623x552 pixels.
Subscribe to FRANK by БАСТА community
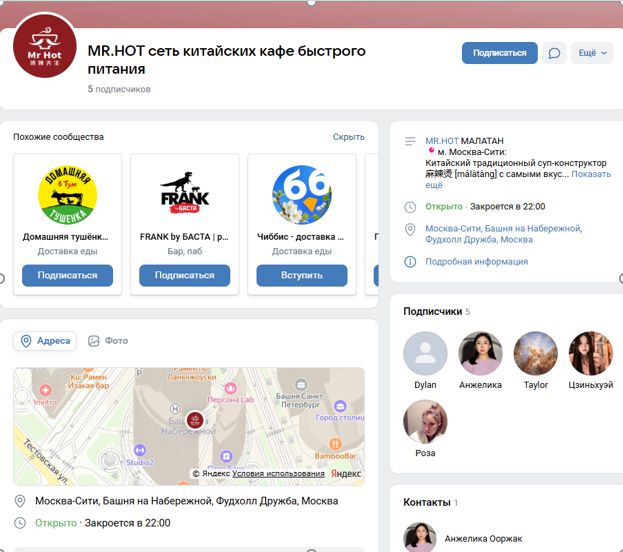184,275
